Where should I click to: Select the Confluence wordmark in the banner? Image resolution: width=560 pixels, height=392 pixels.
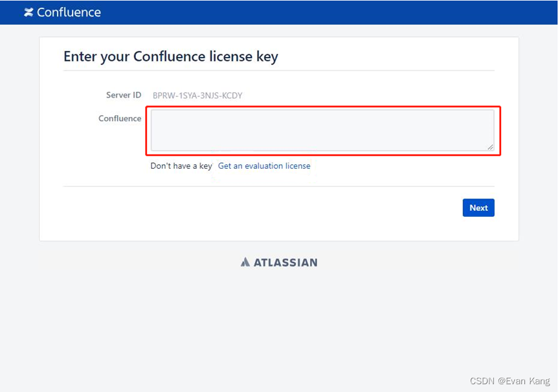tap(69, 12)
